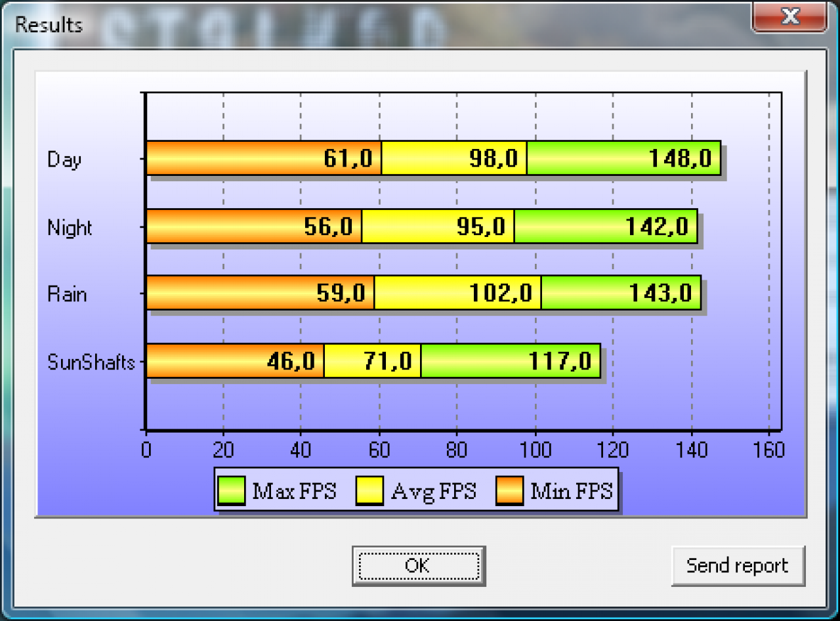Click Rain's 143,0 maximum value
This screenshot has height=621, width=840.
click(x=660, y=293)
